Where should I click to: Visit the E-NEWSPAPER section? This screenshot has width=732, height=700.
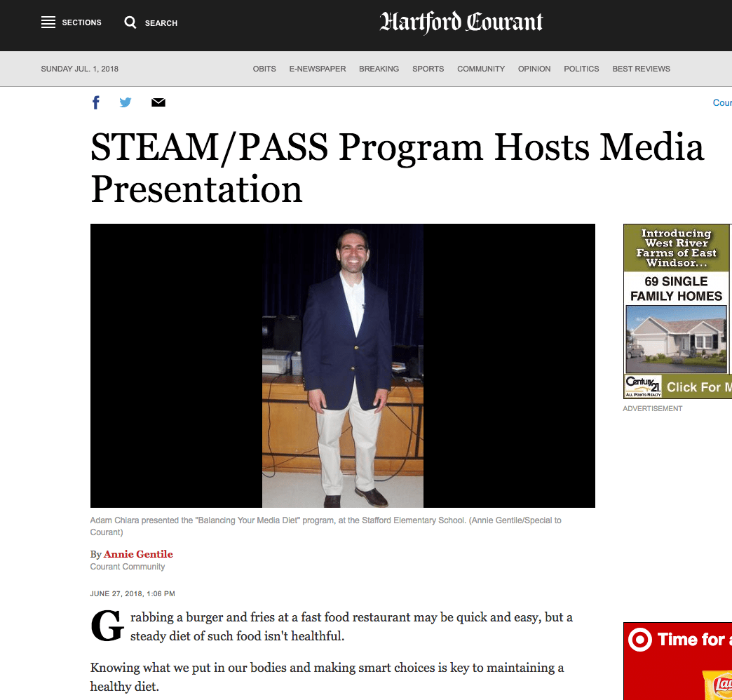coord(317,69)
